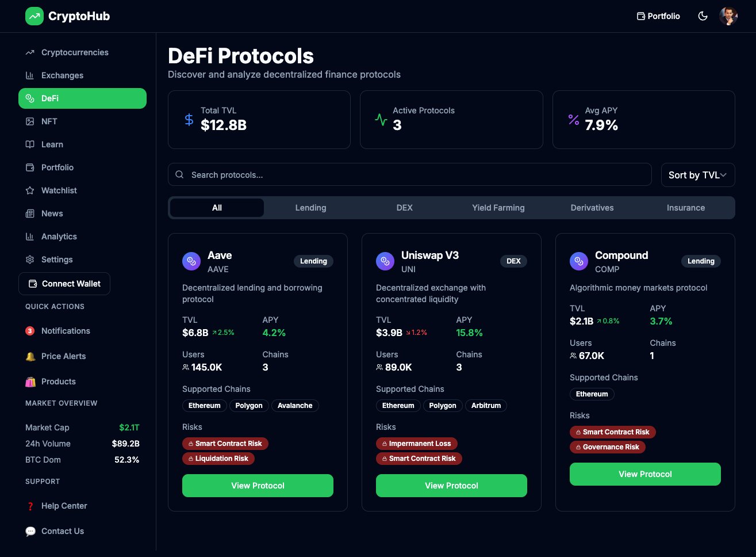This screenshot has height=557, width=756.
Task: Switch to the Yield Farming tab
Action: coord(498,208)
